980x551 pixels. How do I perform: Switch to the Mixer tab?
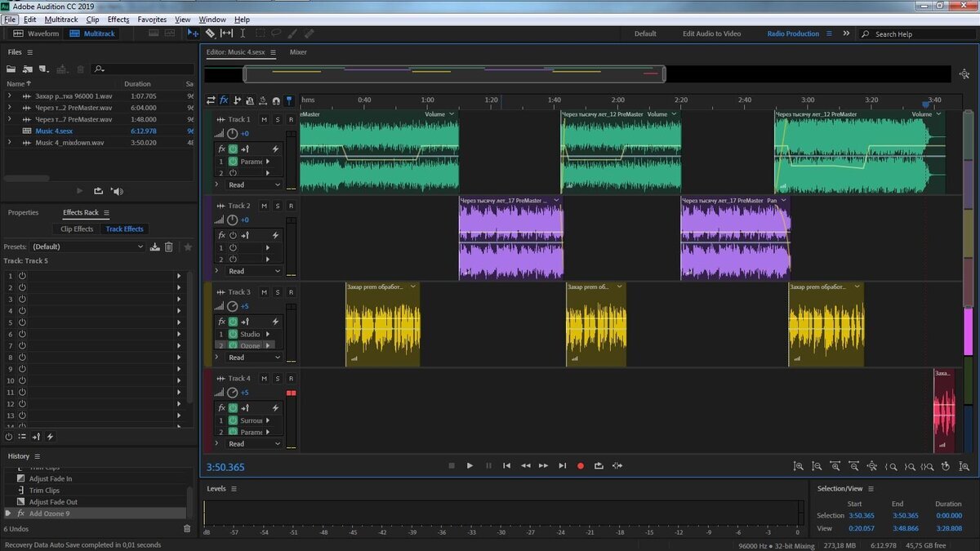298,52
